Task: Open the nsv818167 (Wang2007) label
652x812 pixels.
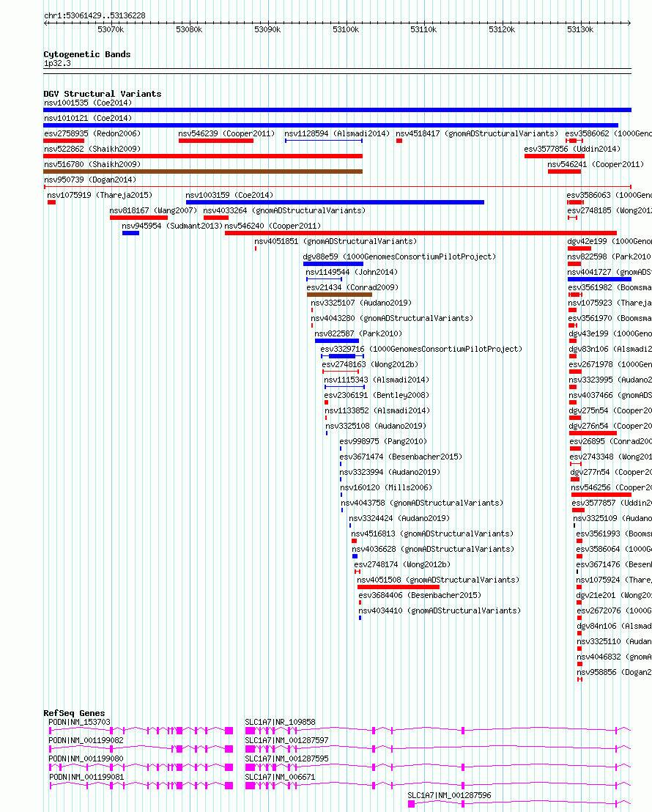Action: [x=153, y=211]
